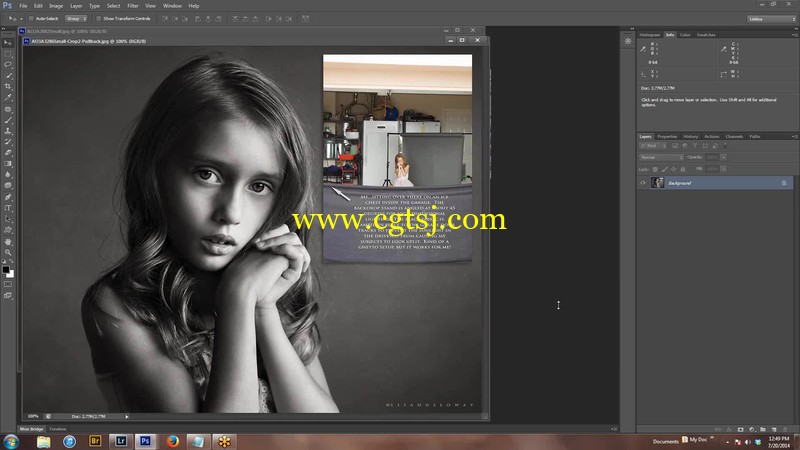Select the Blur tool
Screen dimensions: 800x450
(x=8, y=175)
